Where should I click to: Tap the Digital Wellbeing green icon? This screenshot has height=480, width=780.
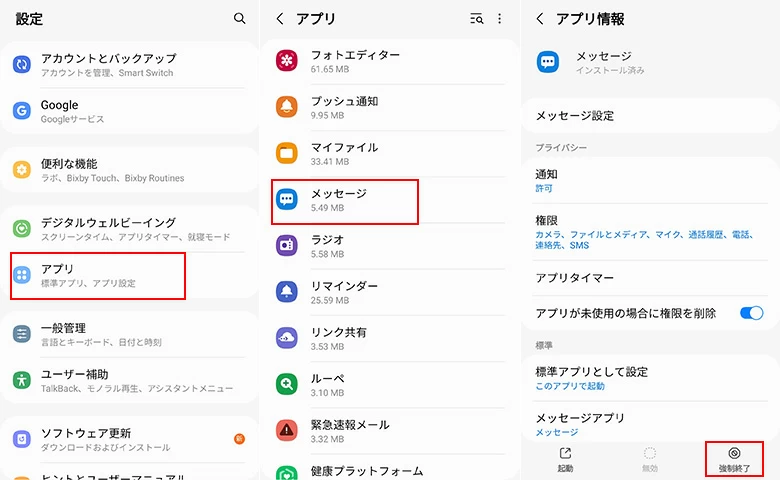21,228
